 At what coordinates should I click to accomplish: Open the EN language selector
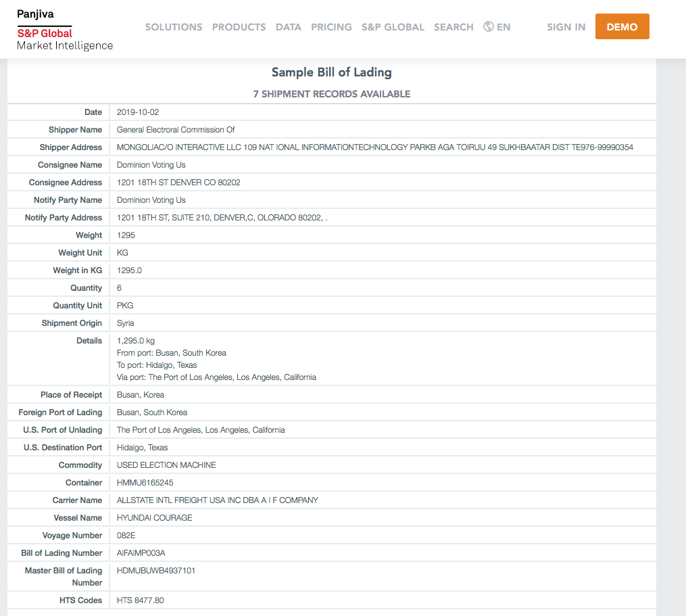click(x=504, y=27)
